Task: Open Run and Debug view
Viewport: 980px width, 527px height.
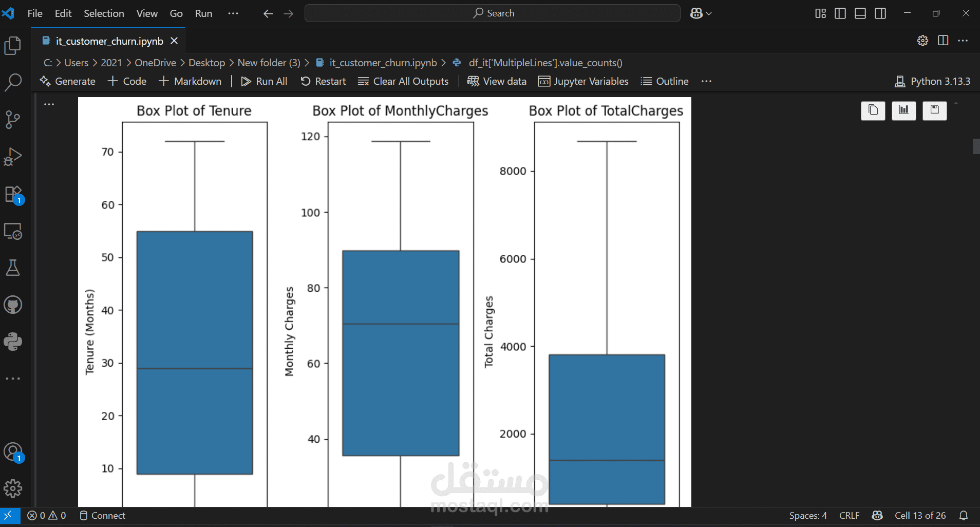Action: point(13,157)
